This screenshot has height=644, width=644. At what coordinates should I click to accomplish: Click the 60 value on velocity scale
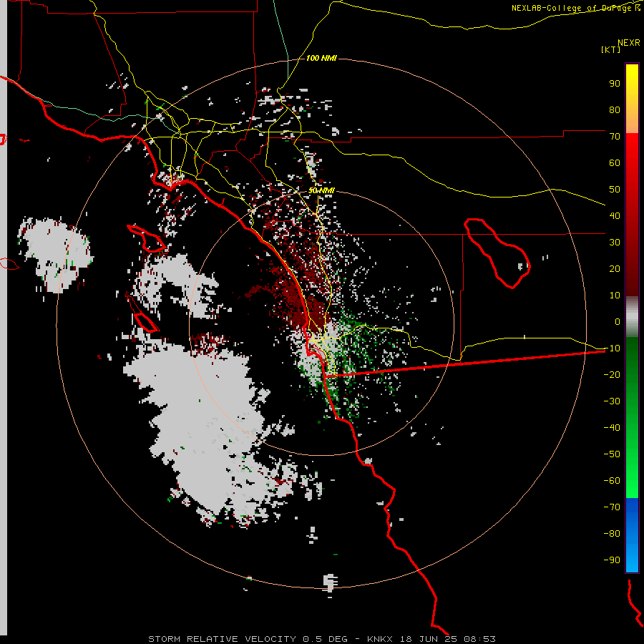click(615, 162)
